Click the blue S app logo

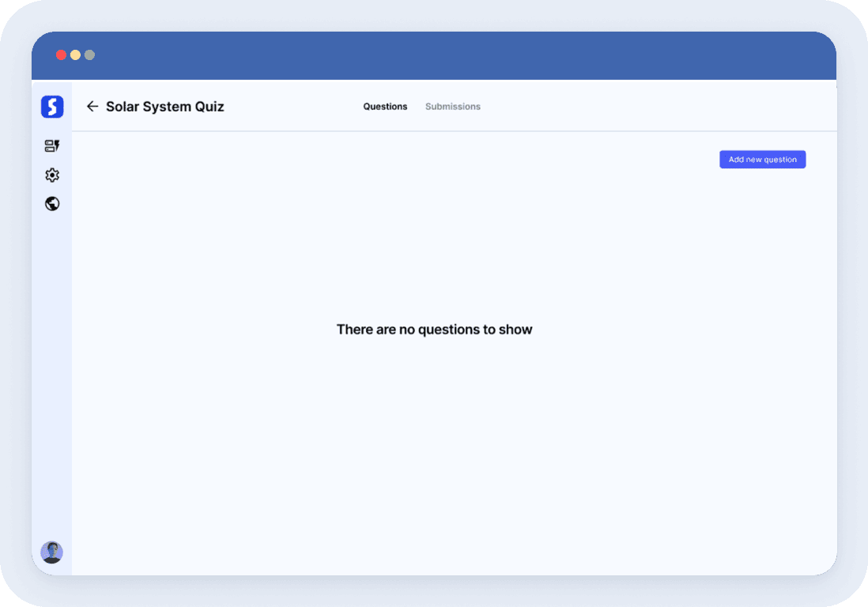(52, 107)
